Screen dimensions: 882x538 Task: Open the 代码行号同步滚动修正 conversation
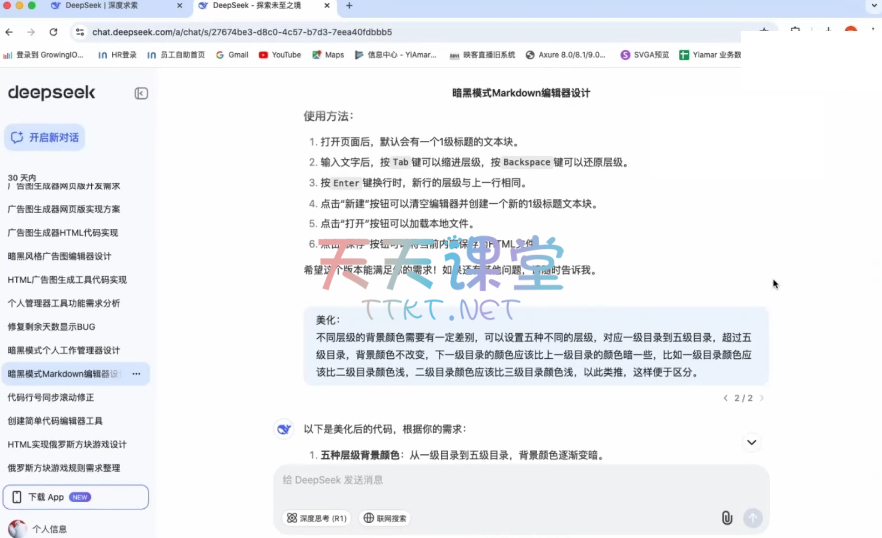click(x=51, y=397)
